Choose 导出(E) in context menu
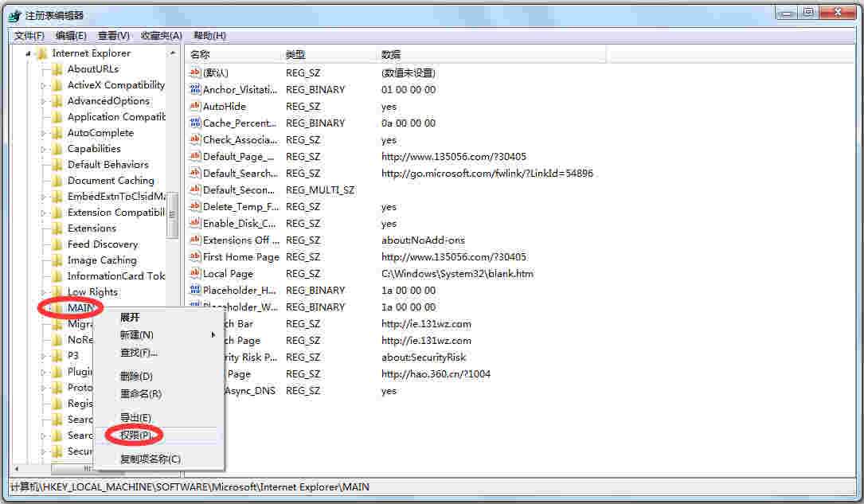 (159, 417)
